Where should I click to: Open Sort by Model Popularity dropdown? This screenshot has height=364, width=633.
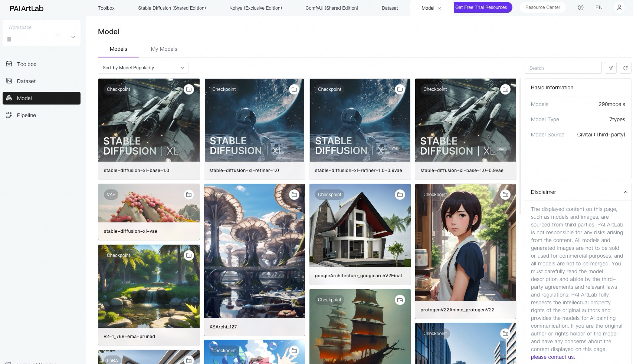pyautogui.click(x=143, y=68)
